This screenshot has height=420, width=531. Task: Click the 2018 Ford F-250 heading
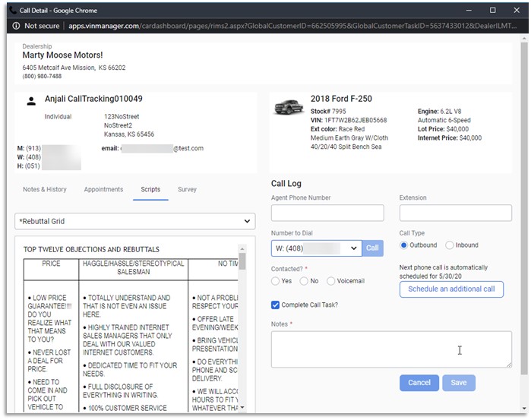tap(341, 99)
